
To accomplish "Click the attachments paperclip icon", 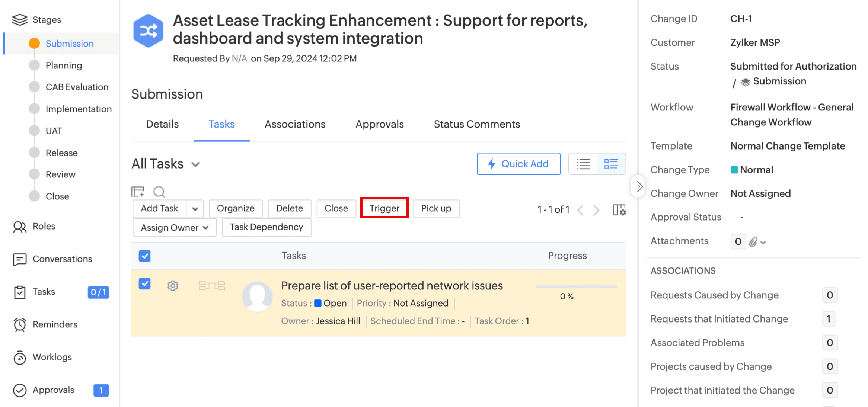I will point(753,242).
